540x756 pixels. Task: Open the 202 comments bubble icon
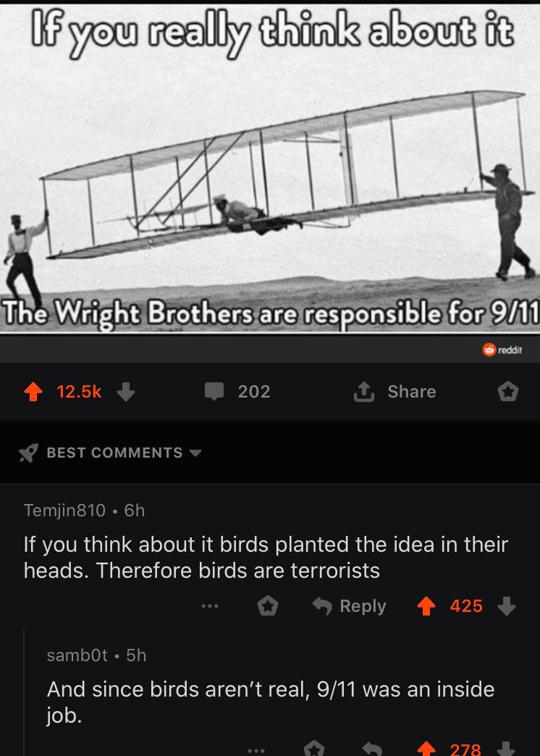pos(214,392)
